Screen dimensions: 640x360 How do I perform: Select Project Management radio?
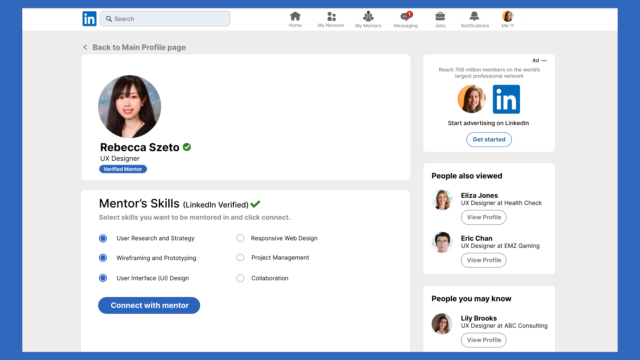tap(240, 258)
